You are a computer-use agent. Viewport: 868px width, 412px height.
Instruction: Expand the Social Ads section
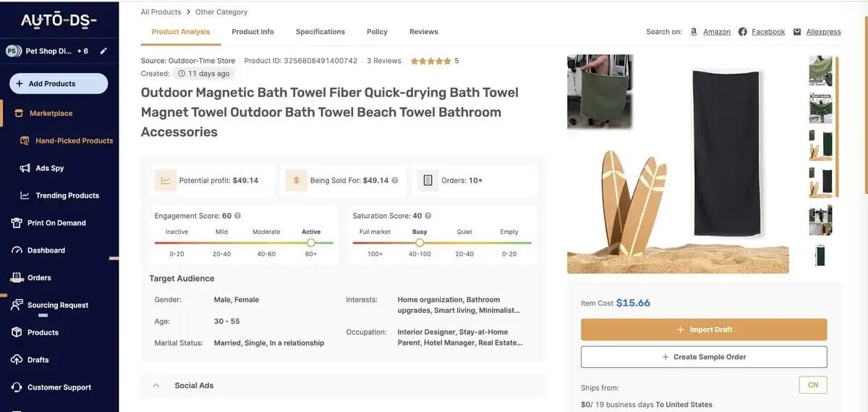click(343, 385)
